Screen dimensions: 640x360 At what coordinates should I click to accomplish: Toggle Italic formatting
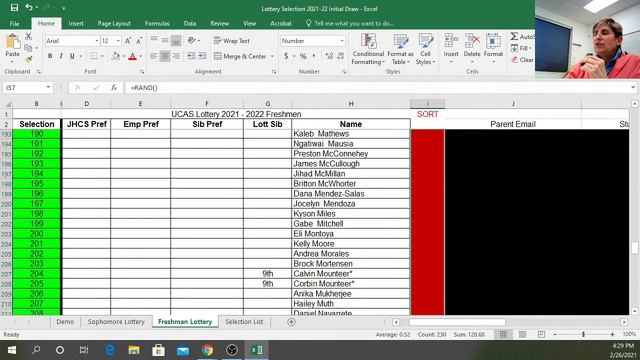coord(61,56)
